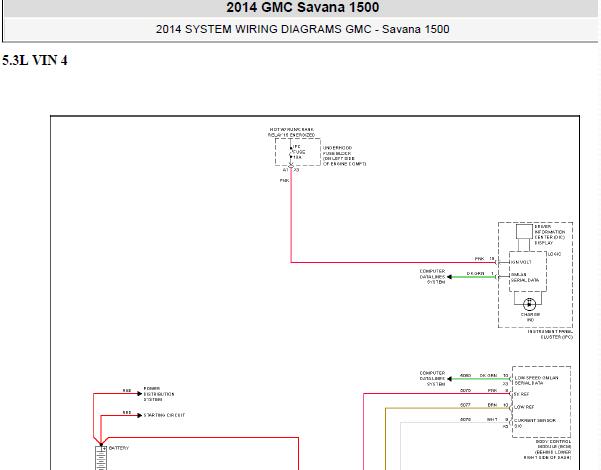Viewport: 601px width, 470px height.
Task: Click the "BRN" wire label at the BCM
Action: coord(492,405)
